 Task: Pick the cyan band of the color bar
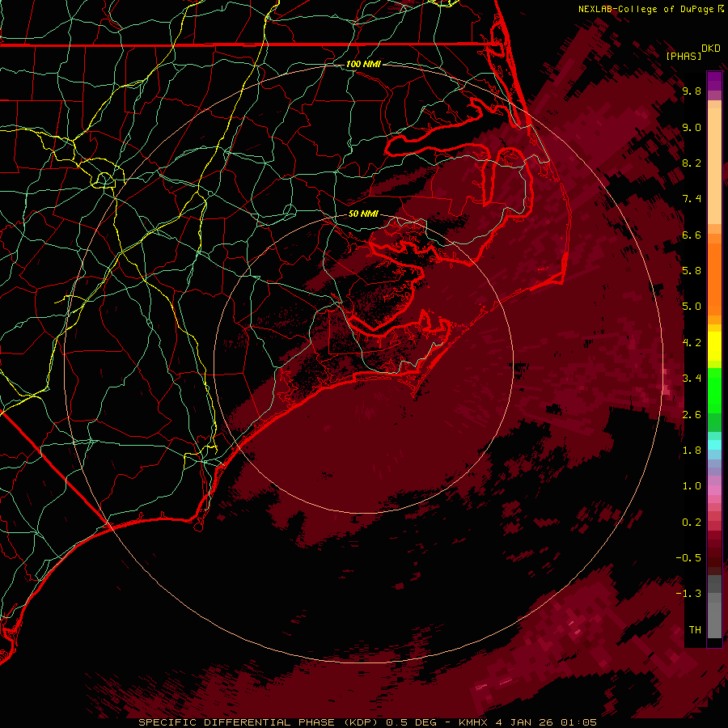(x=714, y=444)
